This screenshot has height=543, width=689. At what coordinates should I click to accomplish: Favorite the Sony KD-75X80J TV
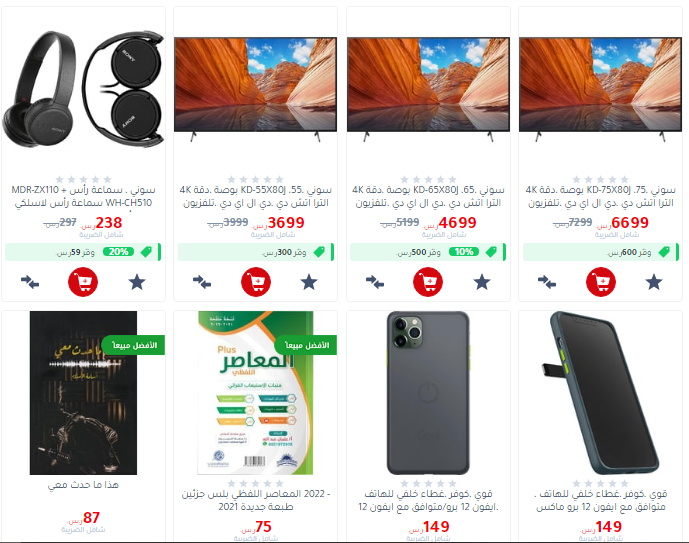(x=654, y=282)
